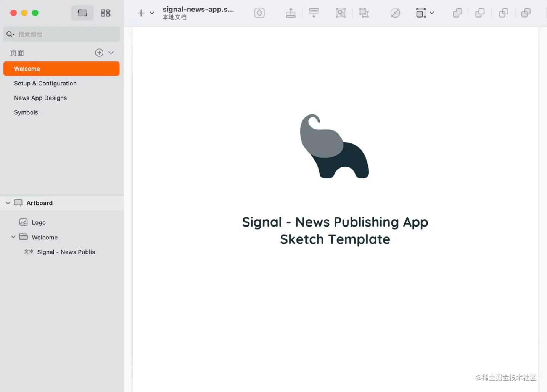Open the Scale tool dropdown arrow
Viewport: 547px width, 392px height.
pyautogui.click(x=432, y=13)
